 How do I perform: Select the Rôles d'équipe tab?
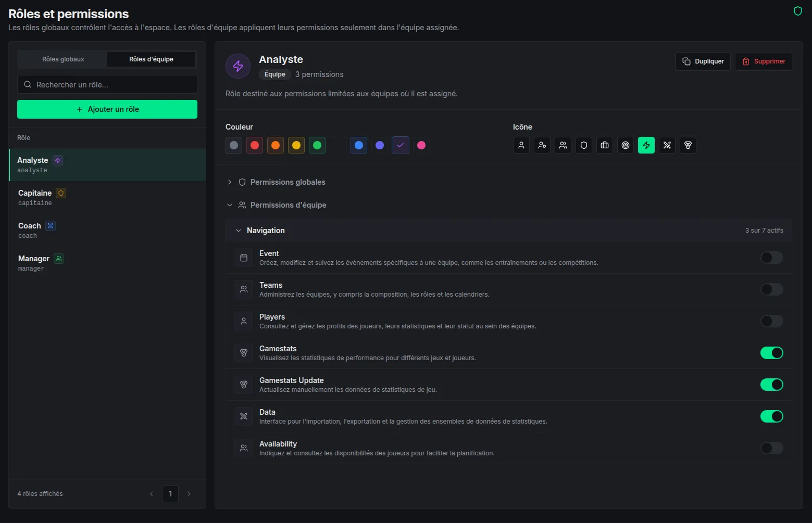tap(152, 59)
